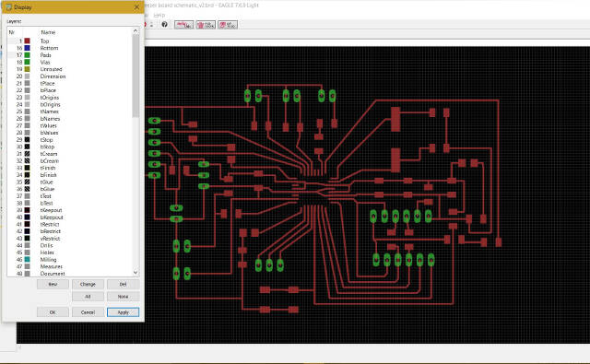Select the tStop layer row
Screen dimensions: 590x364
tap(70, 139)
